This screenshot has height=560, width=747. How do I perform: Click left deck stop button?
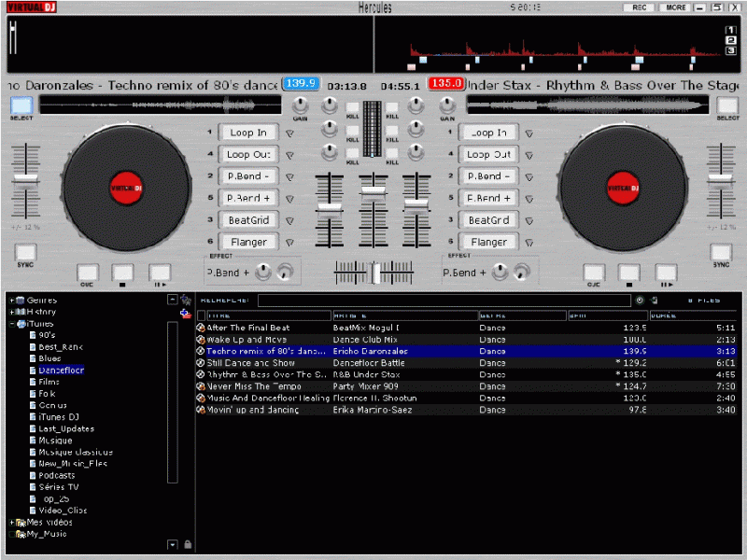point(122,273)
